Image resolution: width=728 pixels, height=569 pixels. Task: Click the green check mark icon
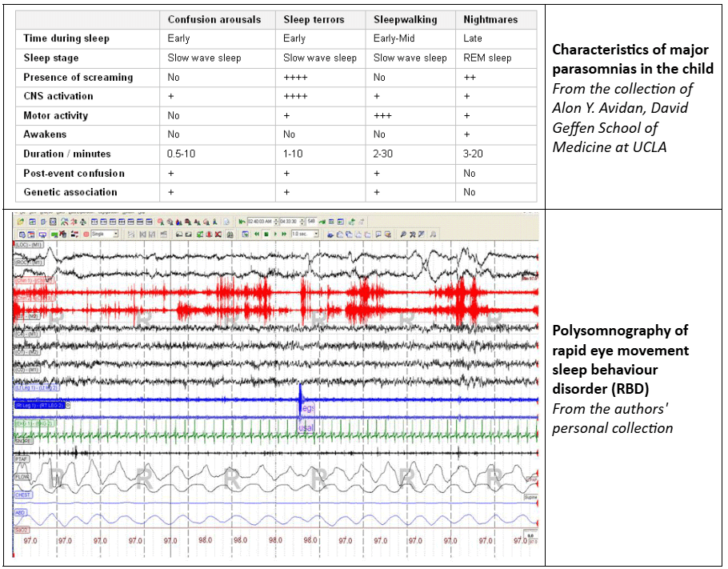pos(200,234)
